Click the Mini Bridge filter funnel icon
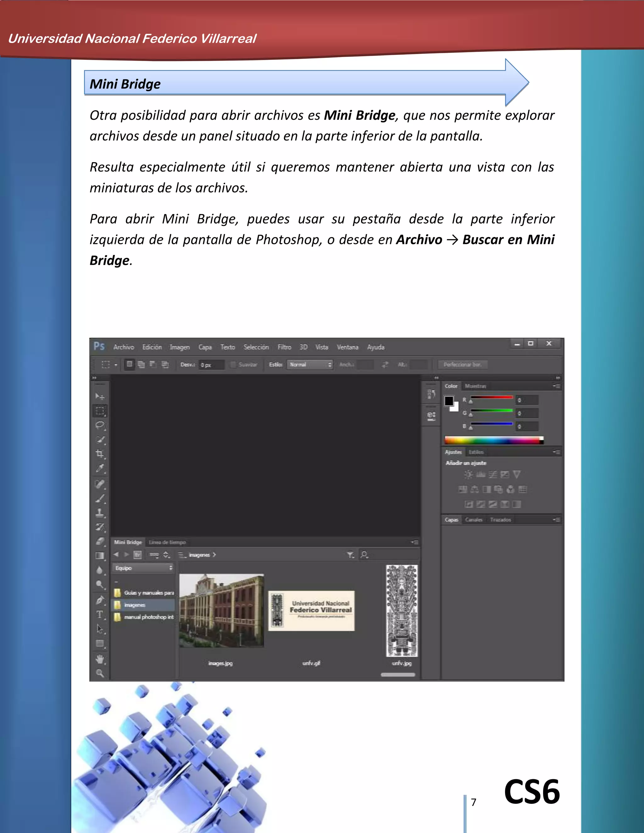Screen dimensions: 644x833 click(x=350, y=555)
